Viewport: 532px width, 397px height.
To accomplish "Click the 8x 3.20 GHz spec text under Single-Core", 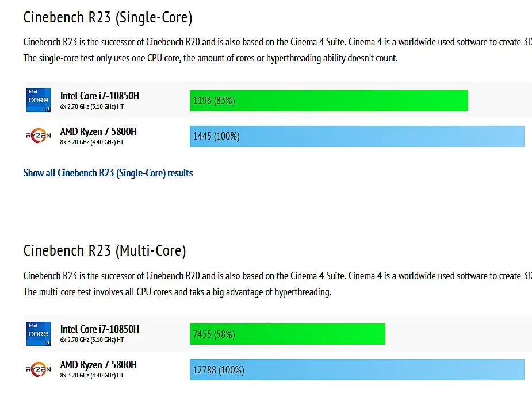I will (92, 142).
